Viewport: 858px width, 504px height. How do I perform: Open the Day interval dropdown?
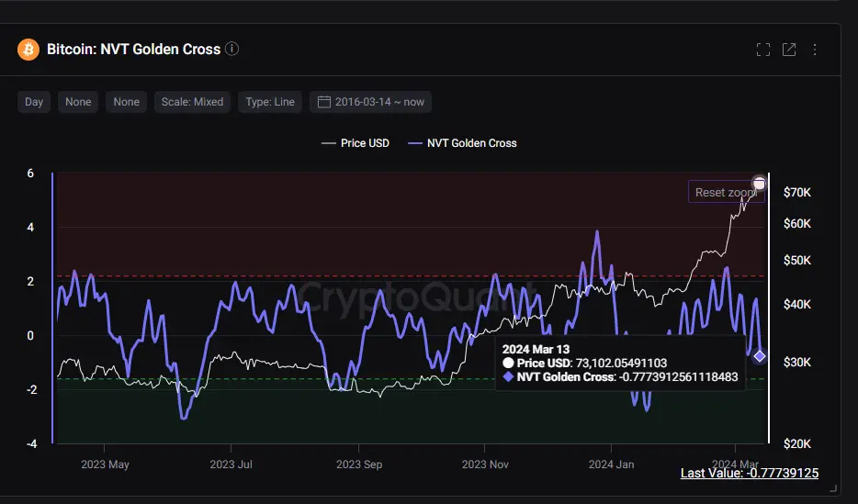pyautogui.click(x=34, y=102)
